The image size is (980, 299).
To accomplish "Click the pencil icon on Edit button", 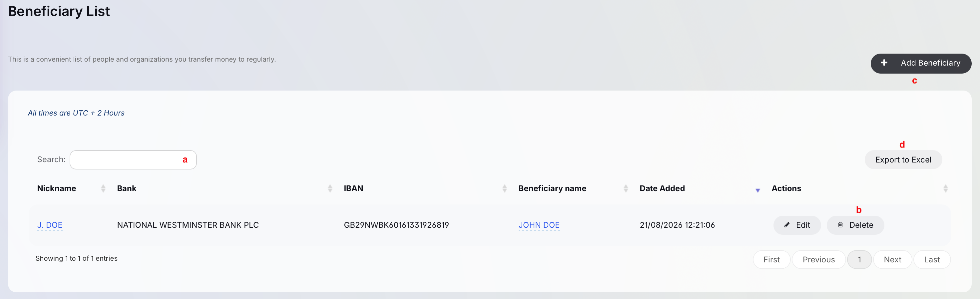I will [787, 225].
